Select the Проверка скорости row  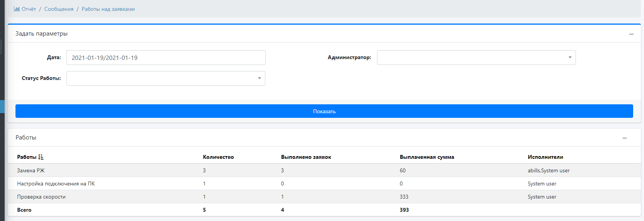[41, 197]
